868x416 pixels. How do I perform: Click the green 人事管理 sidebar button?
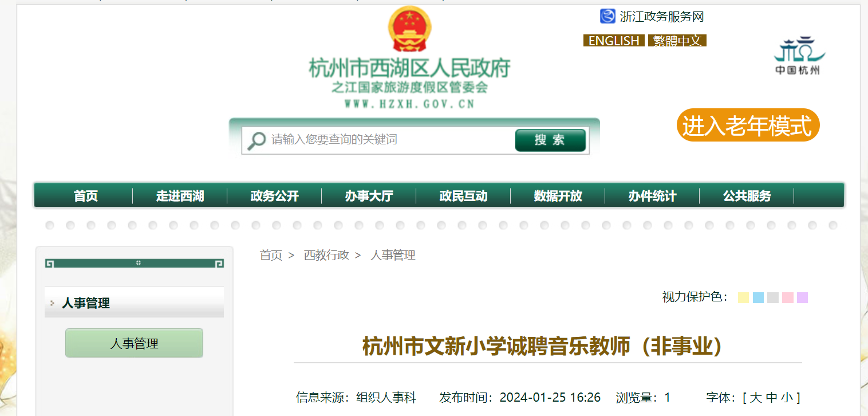[134, 343]
